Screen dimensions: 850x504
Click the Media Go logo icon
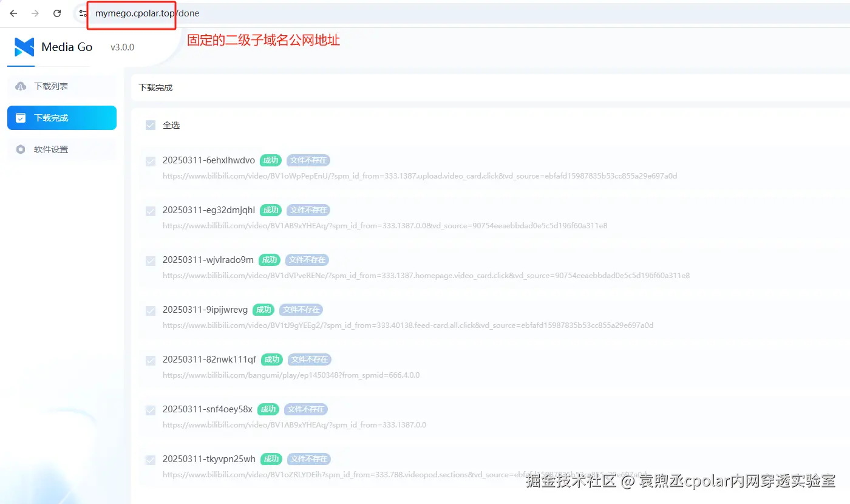(x=24, y=47)
